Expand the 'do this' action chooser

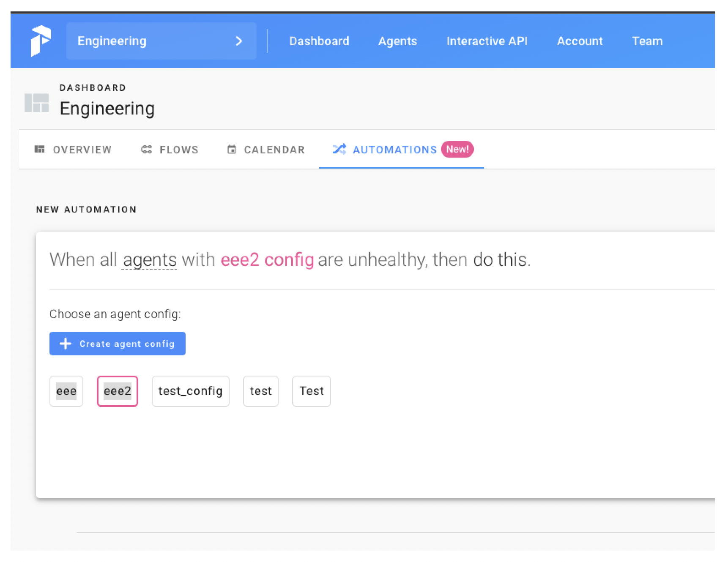[x=500, y=259]
